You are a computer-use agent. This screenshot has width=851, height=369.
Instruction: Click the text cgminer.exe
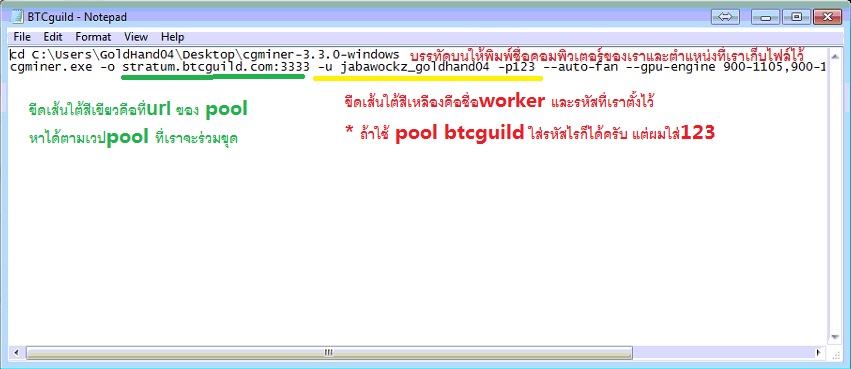pyautogui.click(x=52, y=67)
